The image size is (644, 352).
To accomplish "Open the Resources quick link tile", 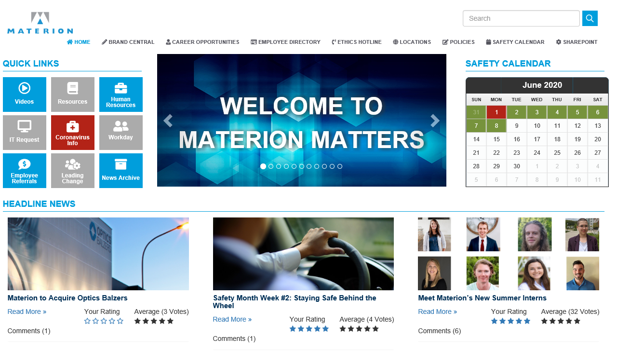I will 73,95.
